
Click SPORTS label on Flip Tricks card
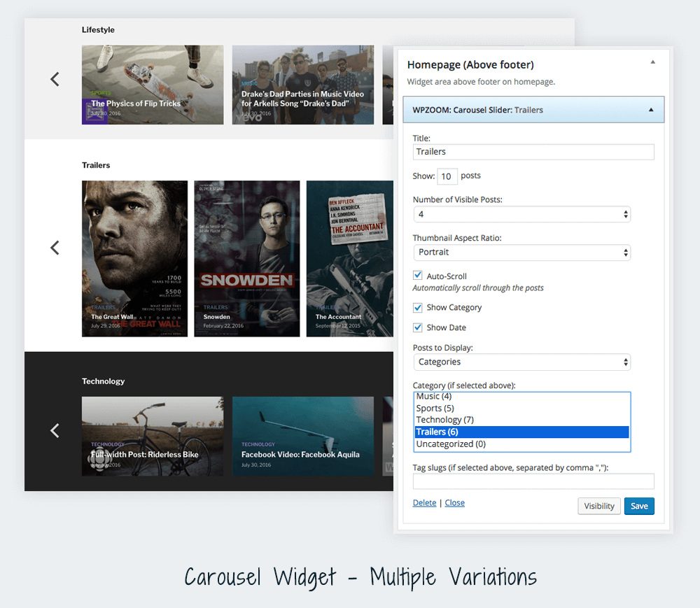pyautogui.click(x=101, y=93)
